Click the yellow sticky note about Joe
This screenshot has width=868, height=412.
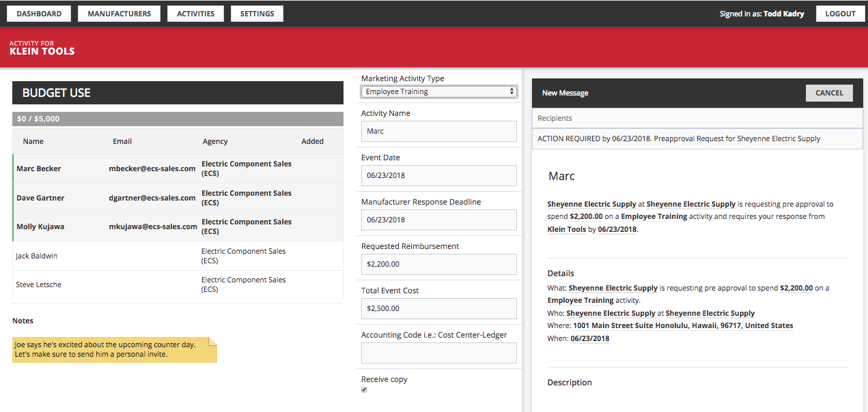(x=115, y=349)
